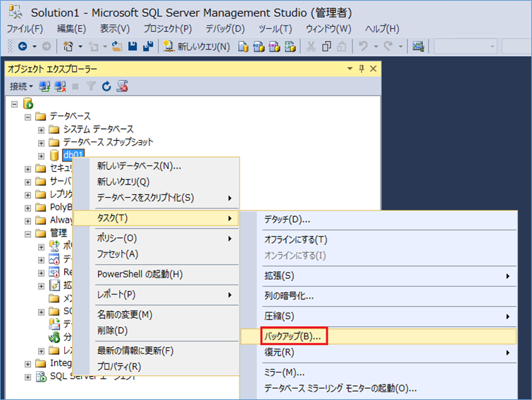The image size is (532, 400).
Task: Open the 接続 dropdown in Object Explorer
Action: [21, 86]
